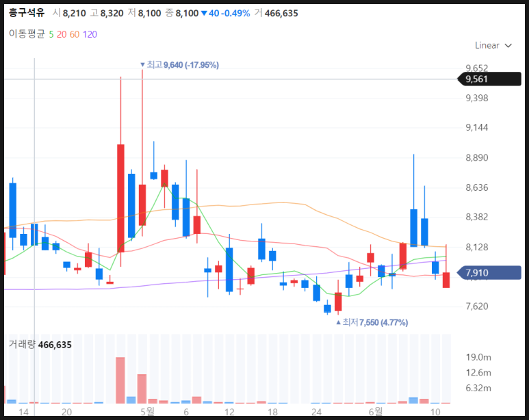The height and width of the screenshot is (420, 529).
Task: Toggle the 120-day moving average
Action: [x=90, y=34]
